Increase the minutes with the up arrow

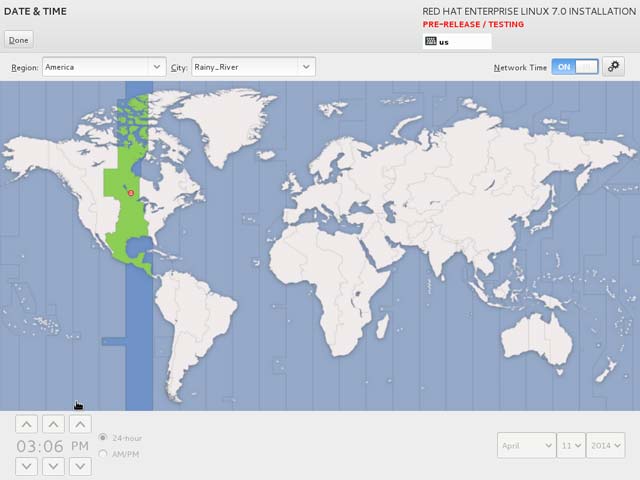tap(53, 424)
